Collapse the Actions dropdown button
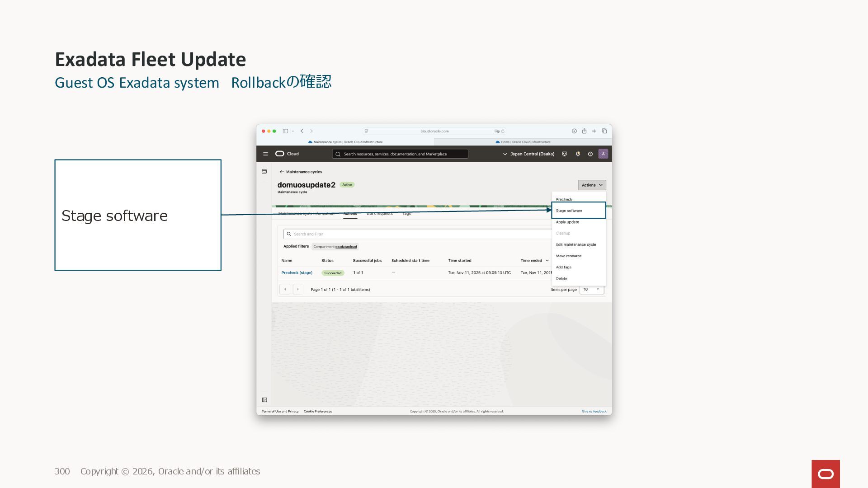Viewport: 868px width, 488px height. [591, 185]
